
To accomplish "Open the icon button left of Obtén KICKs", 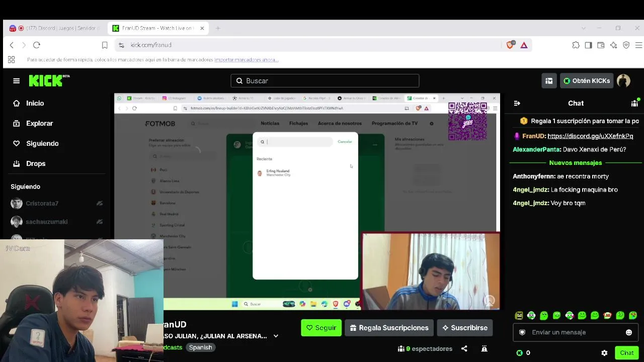I will 549,81.
